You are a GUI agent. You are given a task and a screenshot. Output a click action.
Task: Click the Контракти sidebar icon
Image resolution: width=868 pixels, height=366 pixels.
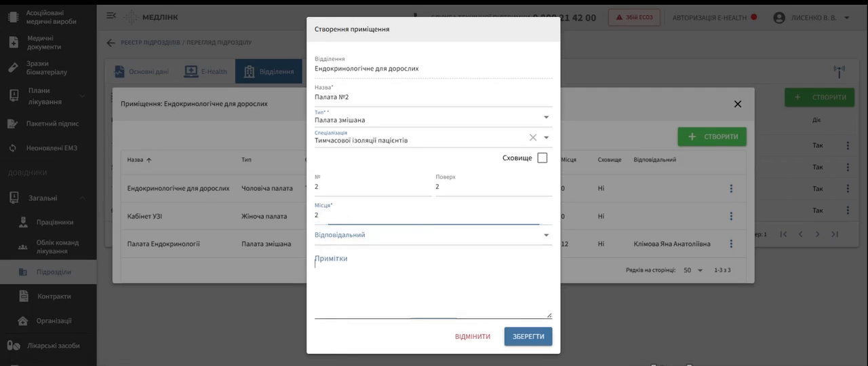click(x=24, y=296)
